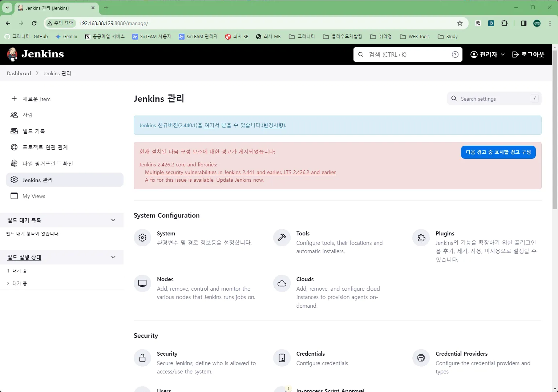Viewport: 558px width, 392px height.
Task: Open the 취약점 bookmark folder
Action: click(x=381, y=37)
